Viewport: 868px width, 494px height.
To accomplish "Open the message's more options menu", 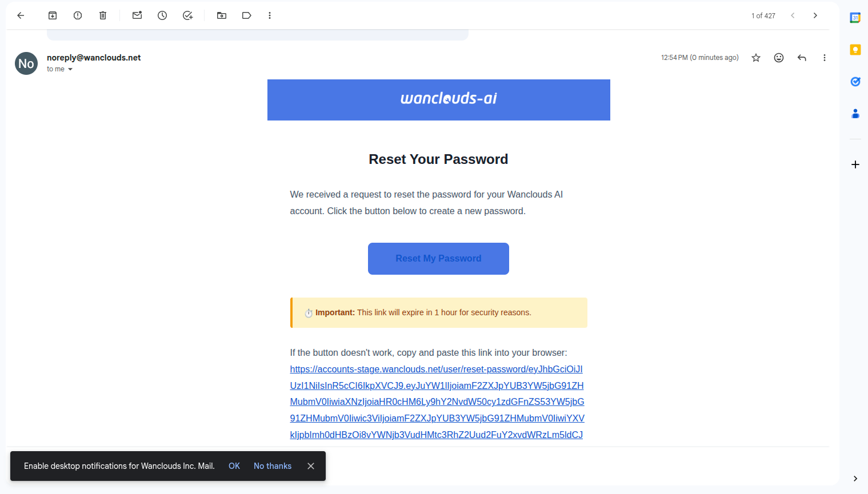I will pyautogui.click(x=824, y=58).
